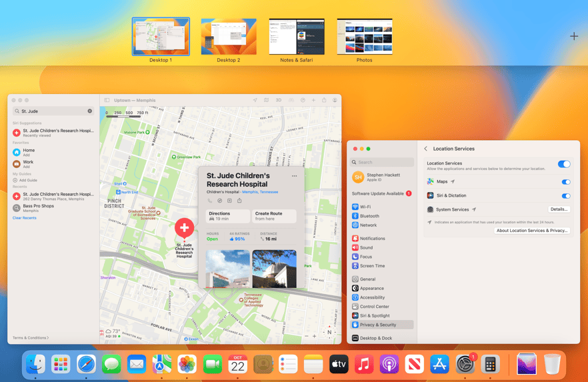Click Add Guide in Maps sidebar

(25, 180)
